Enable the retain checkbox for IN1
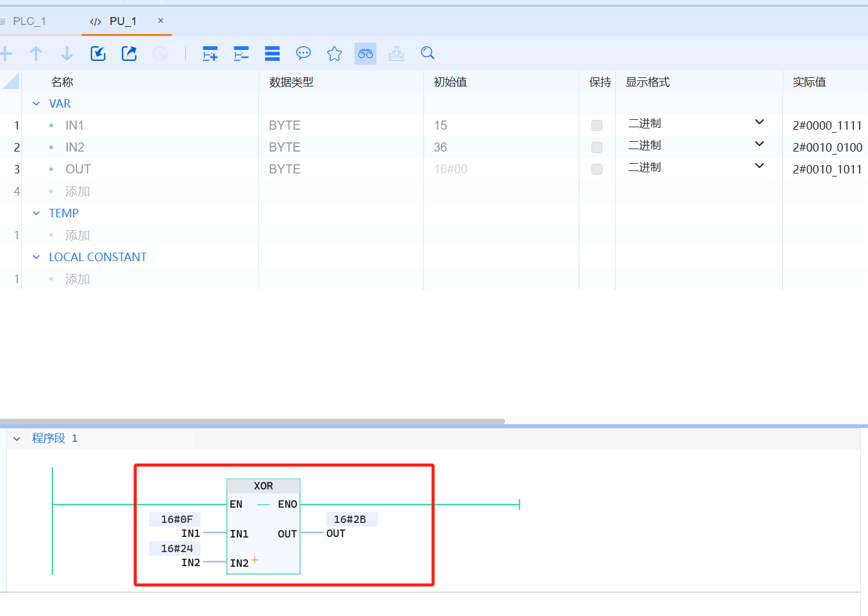The image size is (868, 616). [x=597, y=125]
